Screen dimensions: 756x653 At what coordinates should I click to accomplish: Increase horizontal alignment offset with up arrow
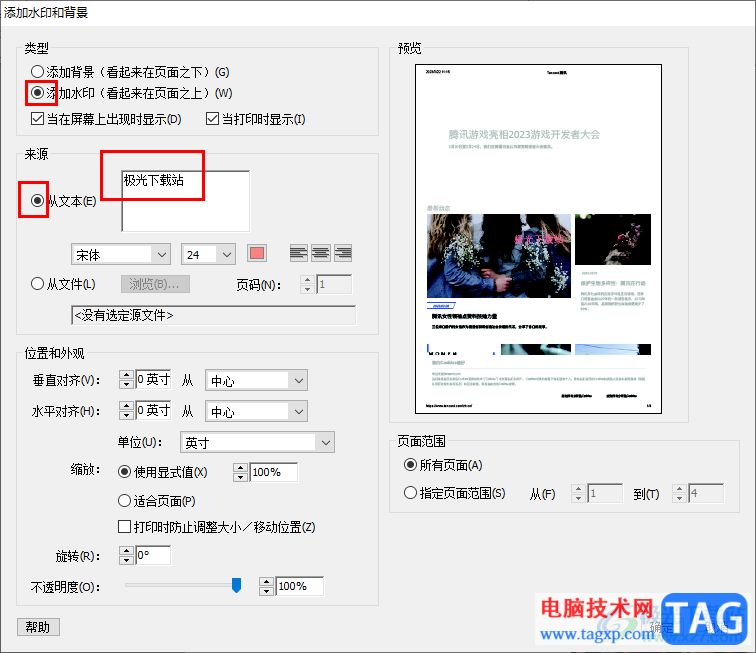(x=126, y=406)
